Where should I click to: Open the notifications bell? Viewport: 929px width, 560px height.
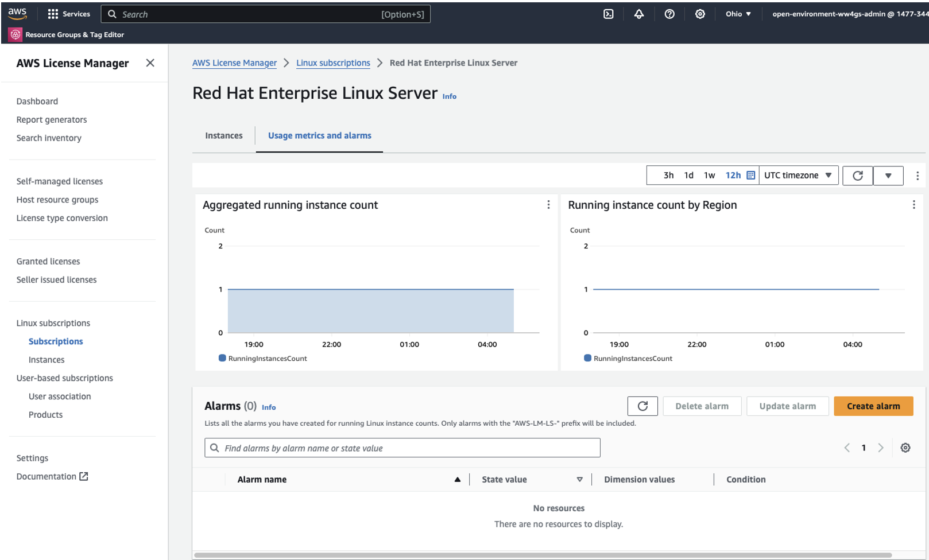click(x=639, y=14)
